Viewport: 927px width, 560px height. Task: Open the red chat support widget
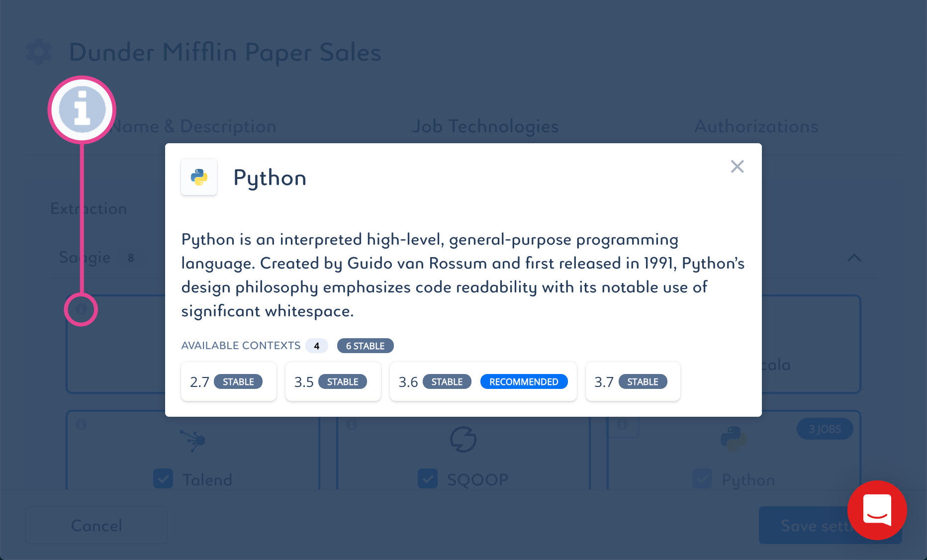[877, 510]
